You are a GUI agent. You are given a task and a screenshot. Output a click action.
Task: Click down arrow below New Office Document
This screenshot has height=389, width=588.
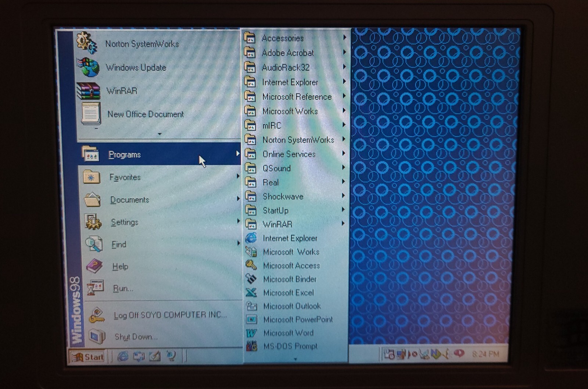pos(159,134)
